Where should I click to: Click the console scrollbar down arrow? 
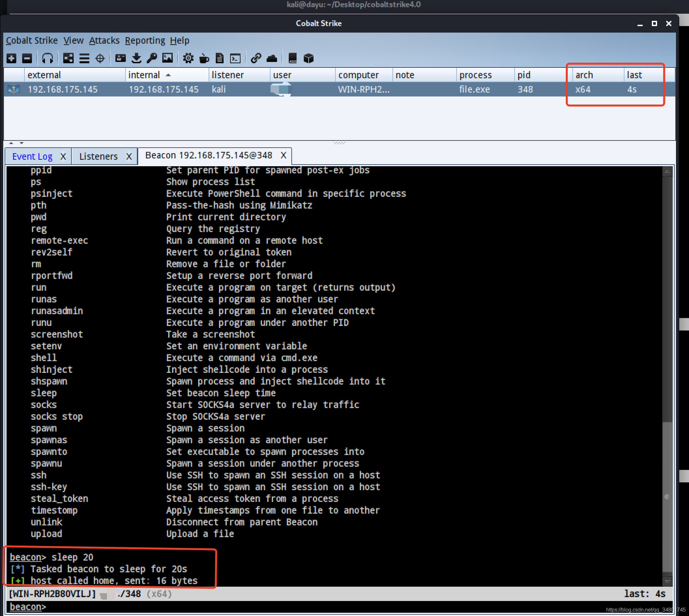(x=667, y=581)
